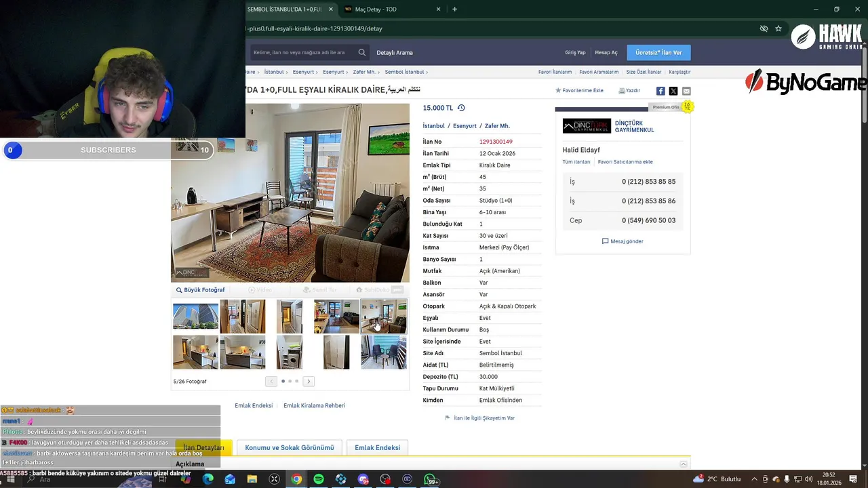Click the Esenyurt location link under the price

465,126
